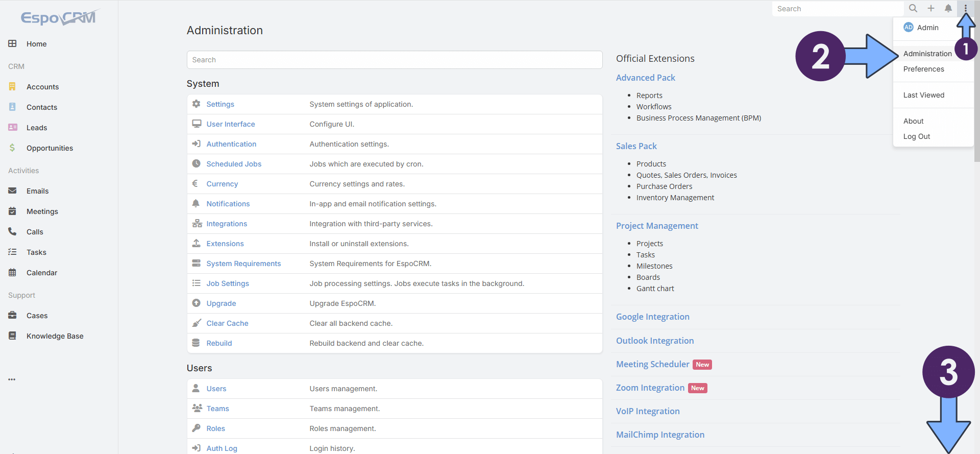Select Preferences from user menu
This screenshot has width=980, height=454.
tap(924, 69)
